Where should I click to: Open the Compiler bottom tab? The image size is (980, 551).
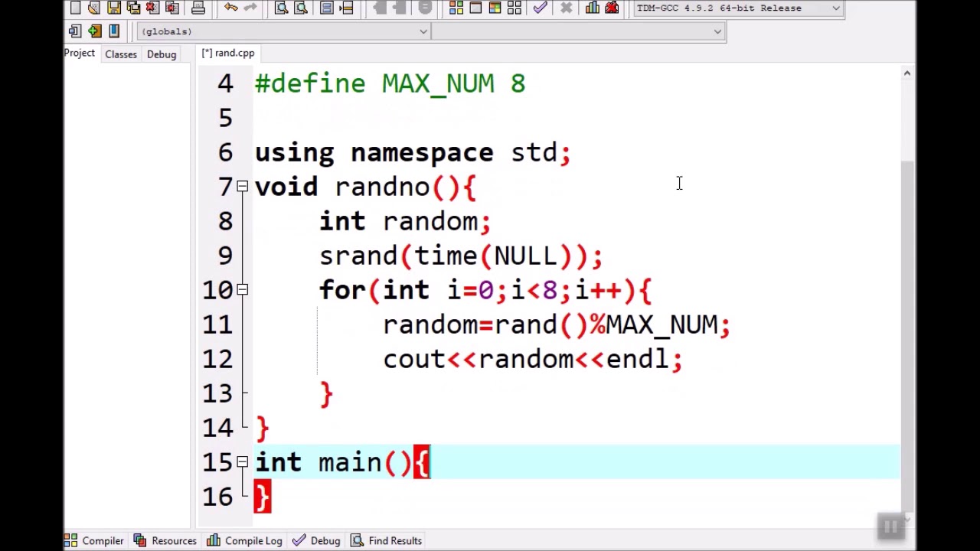coord(95,541)
